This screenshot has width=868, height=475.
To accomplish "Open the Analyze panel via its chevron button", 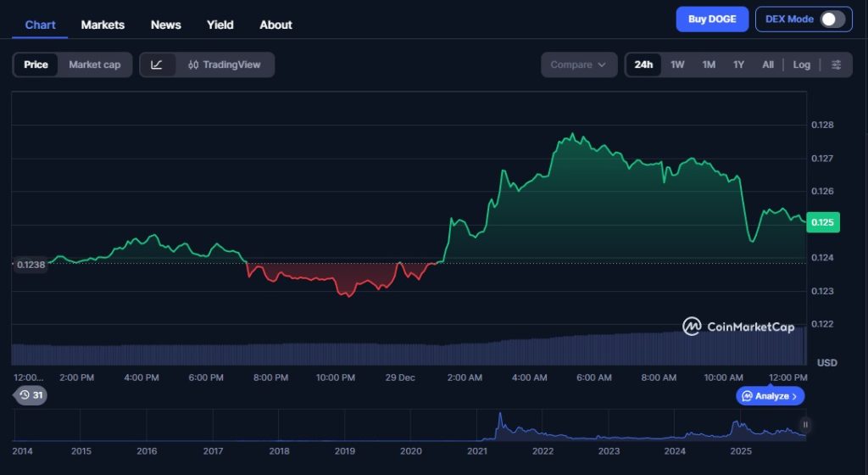I will 770,396.
